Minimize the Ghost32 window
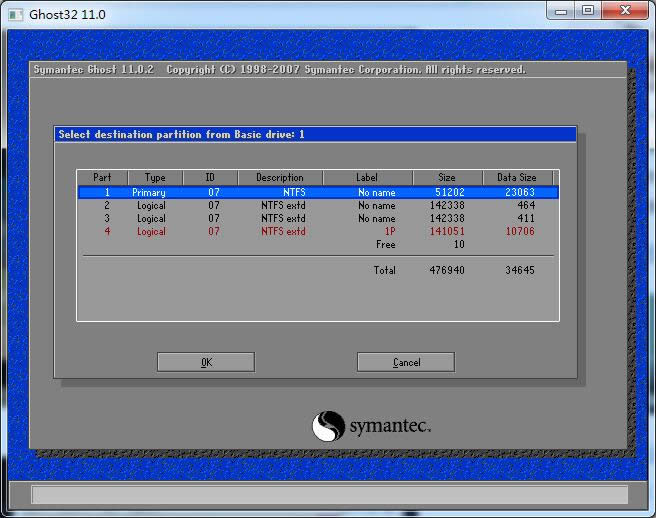This screenshot has height=518, width=656. point(562,11)
